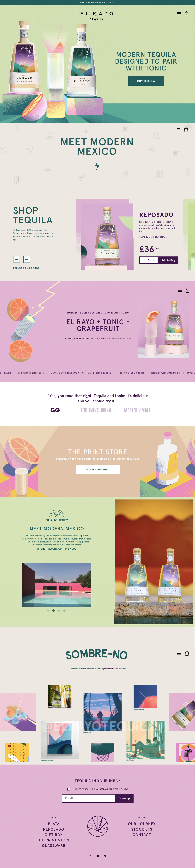Tick the marketing emails agreement checkbox

69,789
